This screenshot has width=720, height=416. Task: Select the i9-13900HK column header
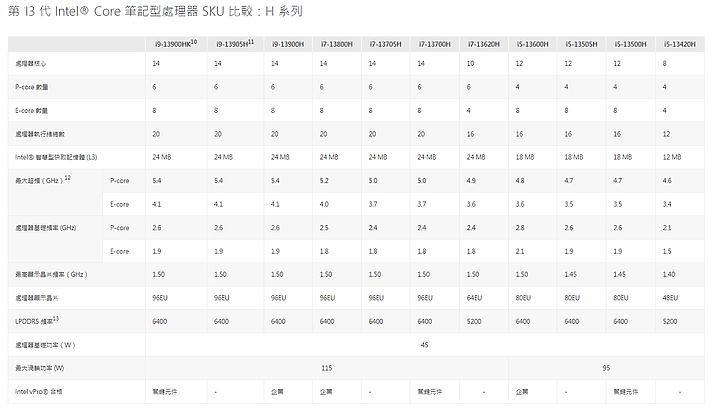coord(176,44)
